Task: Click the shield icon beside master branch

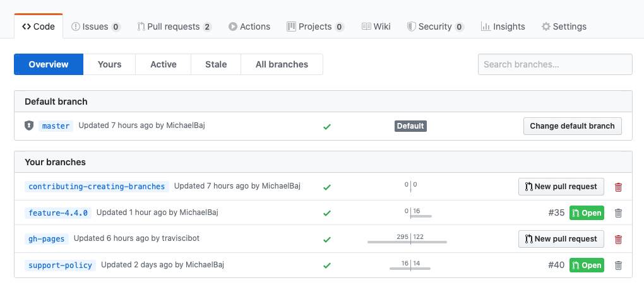Action: click(28, 125)
